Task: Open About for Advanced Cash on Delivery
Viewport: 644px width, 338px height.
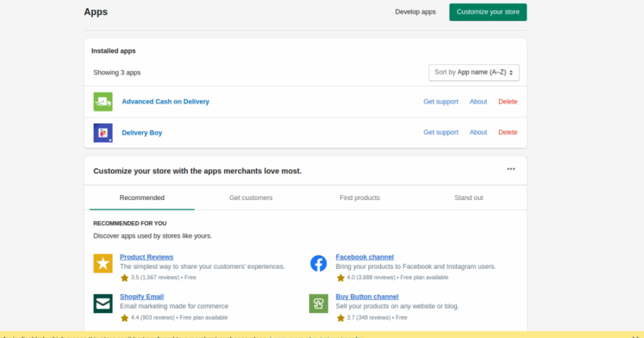Action: click(x=478, y=102)
